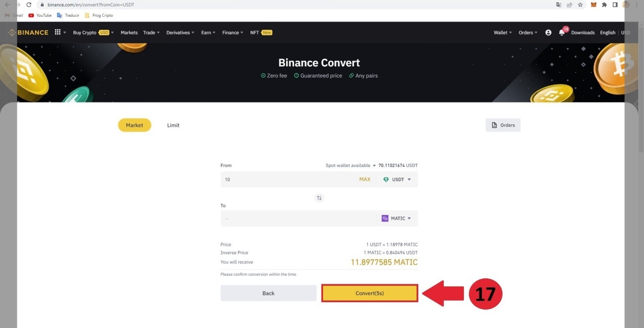Viewport: 644px width, 328px height.
Task: Select the Market conversion mode
Action: [x=134, y=125]
